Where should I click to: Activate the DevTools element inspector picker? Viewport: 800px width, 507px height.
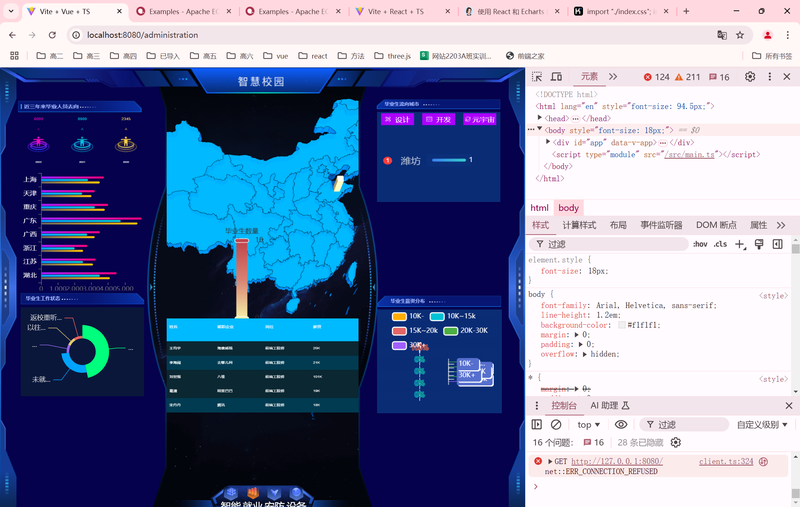point(537,77)
